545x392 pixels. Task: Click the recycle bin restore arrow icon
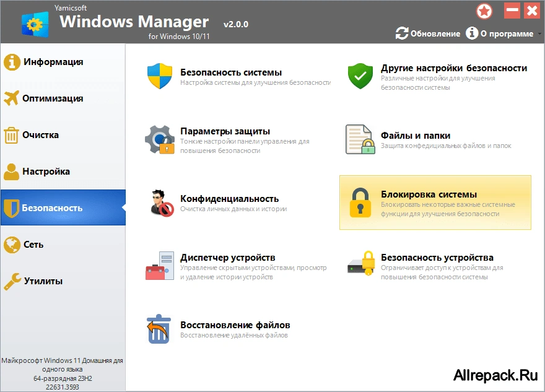pyautogui.click(x=159, y=329)
